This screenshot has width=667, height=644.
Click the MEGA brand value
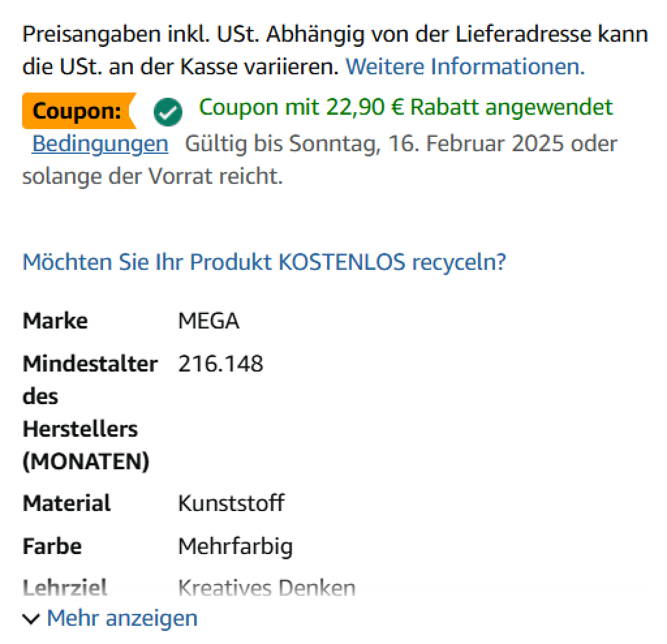click(208, 321)
